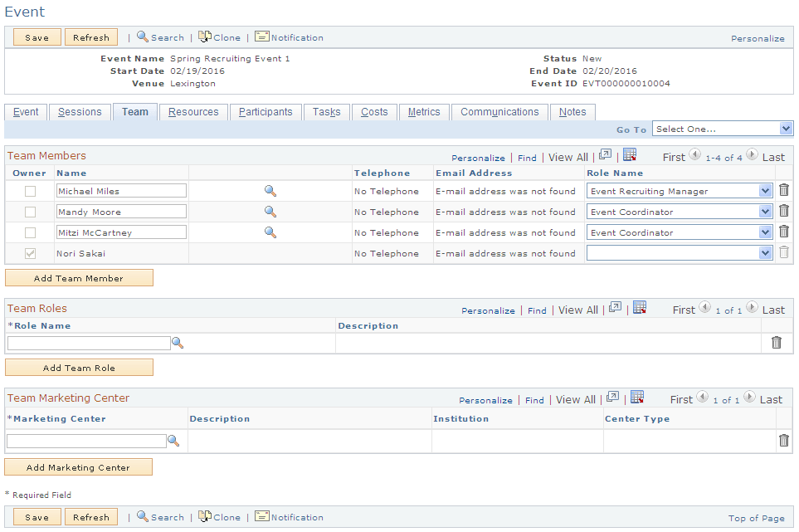Show next row arrow in Team Roles
This screenshot has width=799, height=532.
tap(752, 307)
